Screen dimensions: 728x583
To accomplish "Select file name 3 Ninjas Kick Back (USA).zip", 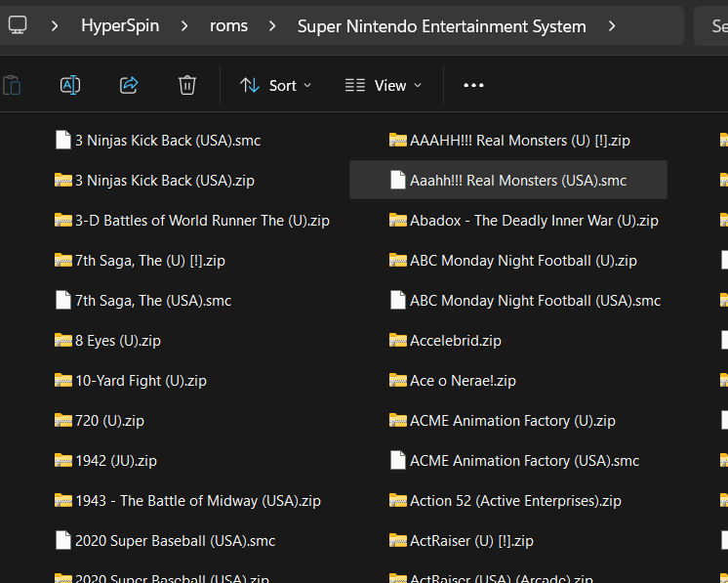I will click(165, 181).
